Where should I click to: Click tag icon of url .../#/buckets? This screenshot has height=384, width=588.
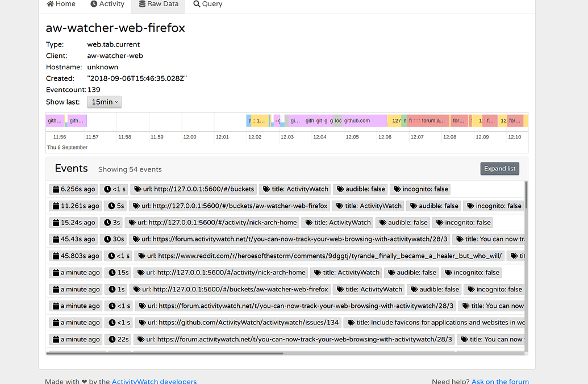click(137, 189)
